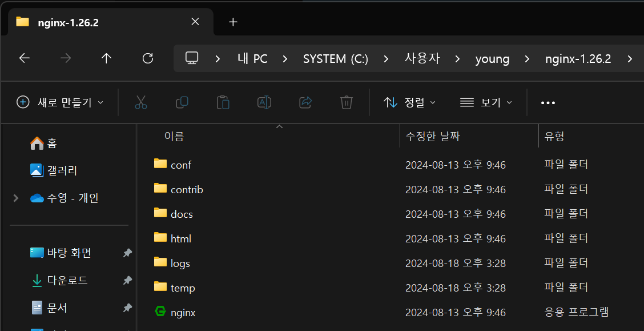The width and height of the screenshot is (644, 331).
Task: Click the Copy icon in toolbar
Action: (x=182, y=102)
